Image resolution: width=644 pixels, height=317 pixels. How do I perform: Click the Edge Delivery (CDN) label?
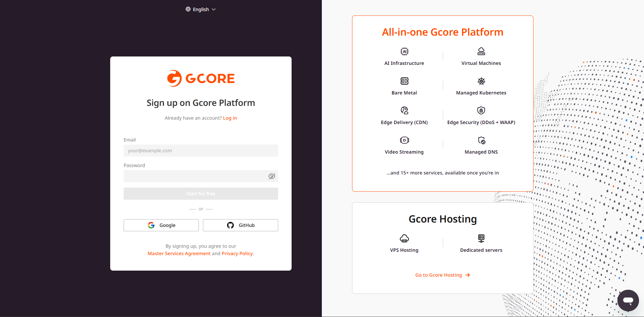point(404,122)
